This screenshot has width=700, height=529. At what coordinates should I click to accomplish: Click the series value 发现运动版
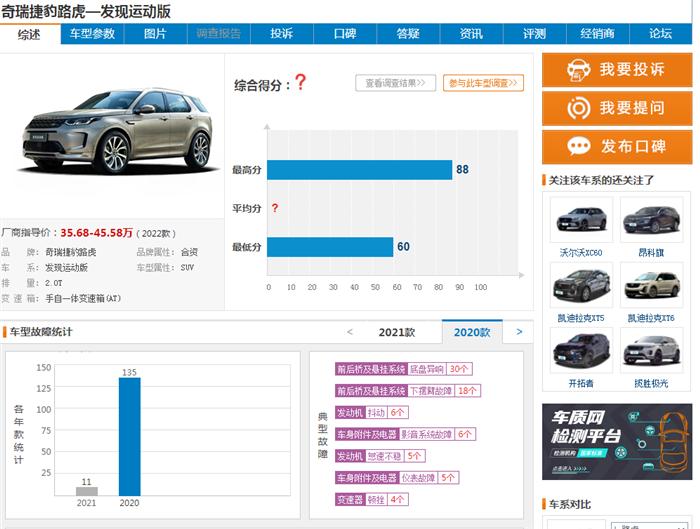[x=66, y=268]
